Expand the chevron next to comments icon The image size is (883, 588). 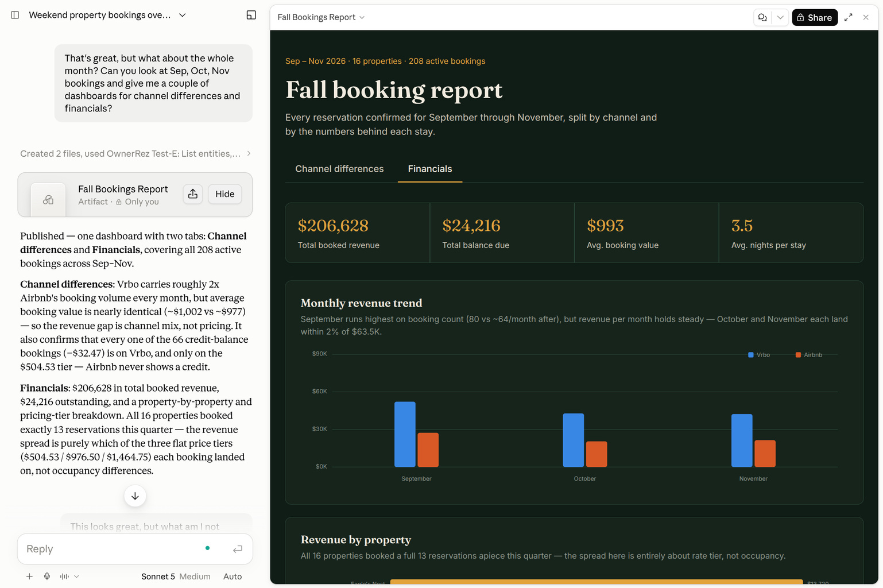(780, 17)
